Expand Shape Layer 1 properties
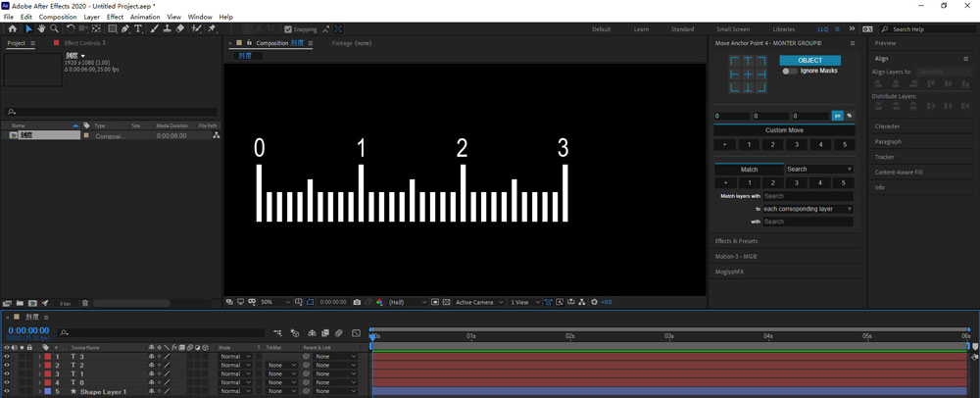 click(x=39, y=391)
